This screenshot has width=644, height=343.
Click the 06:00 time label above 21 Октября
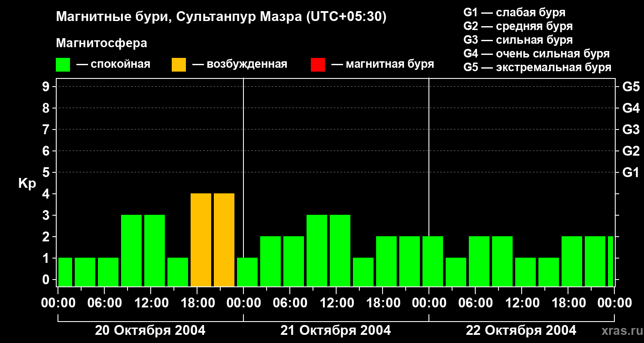tap(290, 303)
